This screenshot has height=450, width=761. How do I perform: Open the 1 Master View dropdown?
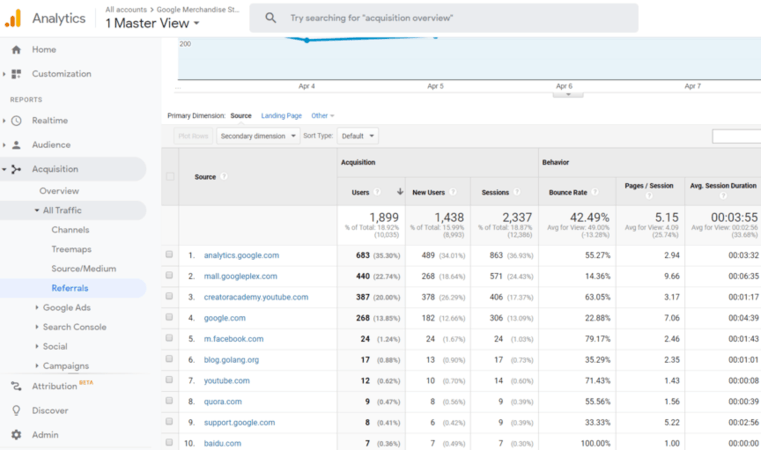[152, 23]
